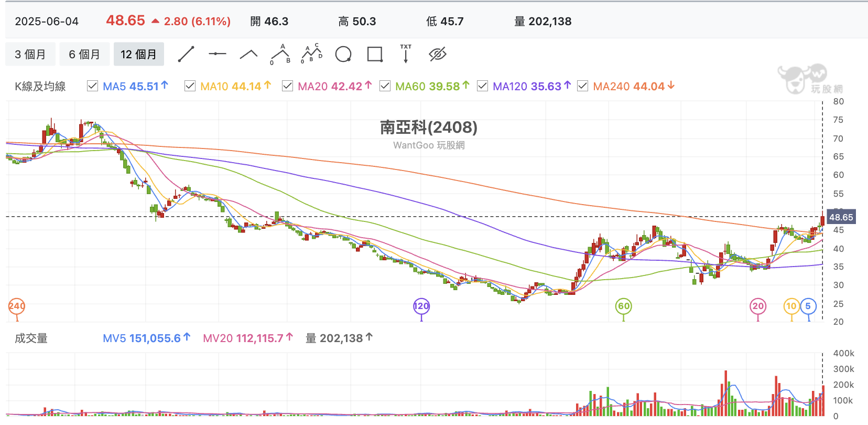Switch chart range to 3 個月
The height and width of the screenshot is (425, 868).
(x=30, y=54)
